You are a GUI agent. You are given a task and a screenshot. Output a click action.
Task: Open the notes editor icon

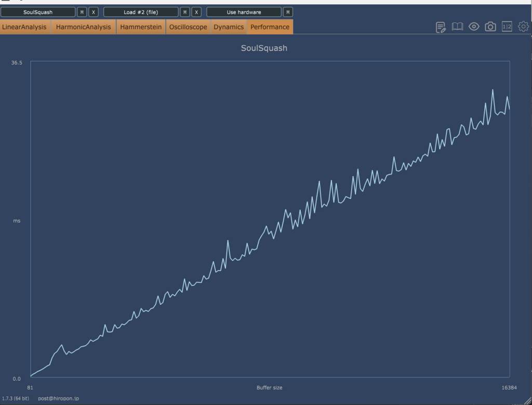[x=441, y=27]
